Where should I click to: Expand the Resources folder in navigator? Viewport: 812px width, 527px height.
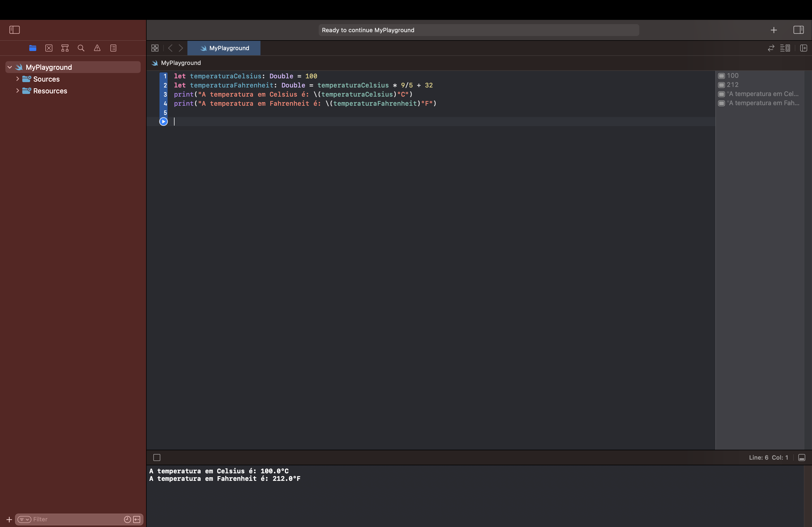click(18, 90)
